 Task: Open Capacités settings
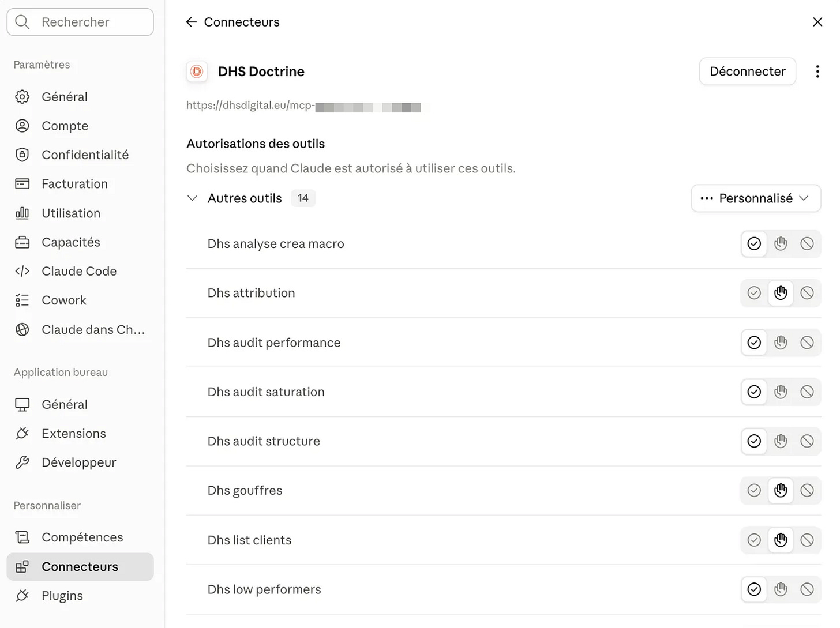pos(80,242)
